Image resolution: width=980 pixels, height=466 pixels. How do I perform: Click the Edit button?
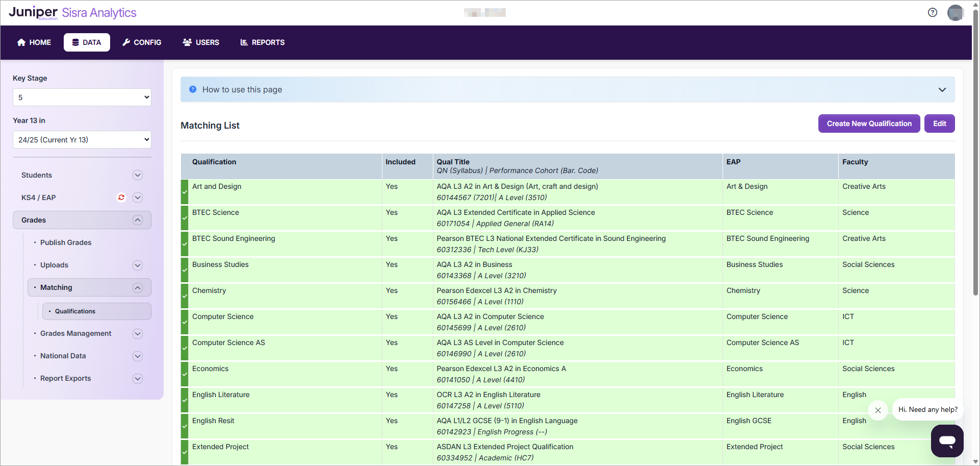pos(939,124)
